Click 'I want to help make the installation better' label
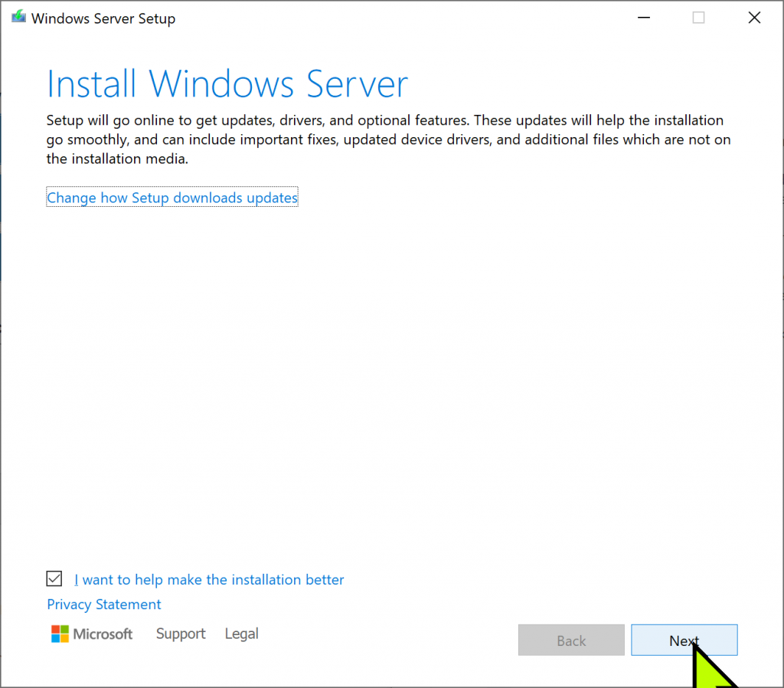 click(x=209, y=580)
